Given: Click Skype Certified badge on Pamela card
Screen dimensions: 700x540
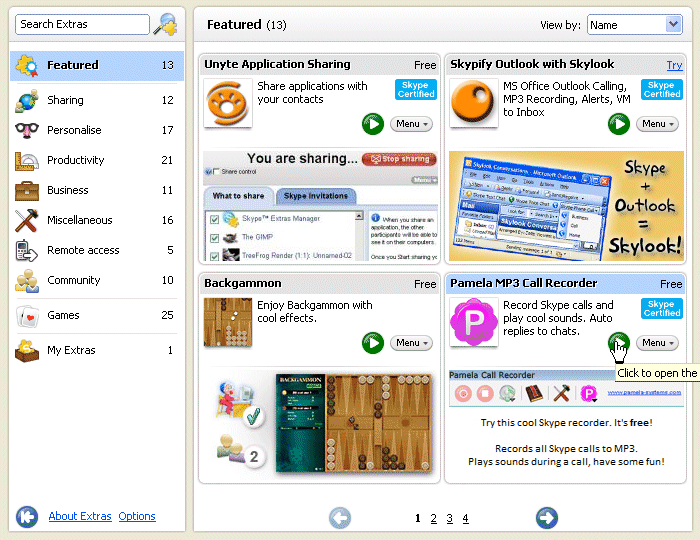Looking at the screenshot, I should 662,308.
